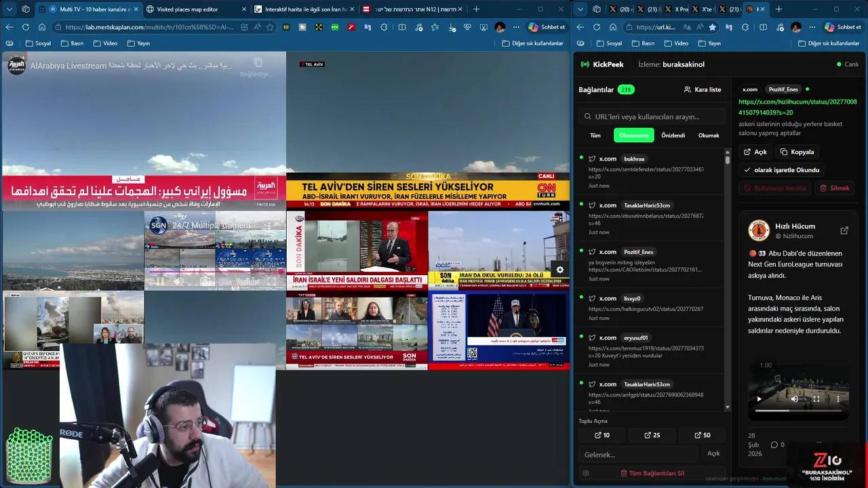Open Kara liste blacklist in KickPeek
The image size is (868, 488).
point(703,89)
